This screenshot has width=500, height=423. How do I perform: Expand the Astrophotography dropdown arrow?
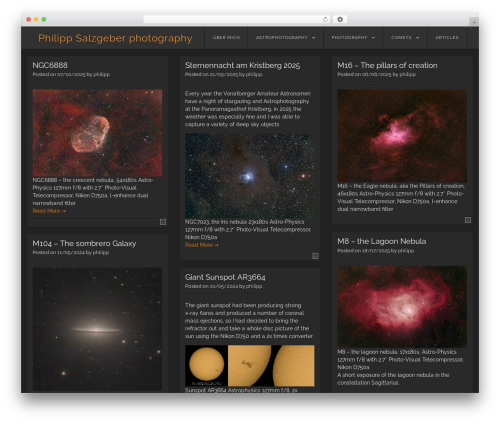[314, 38]
